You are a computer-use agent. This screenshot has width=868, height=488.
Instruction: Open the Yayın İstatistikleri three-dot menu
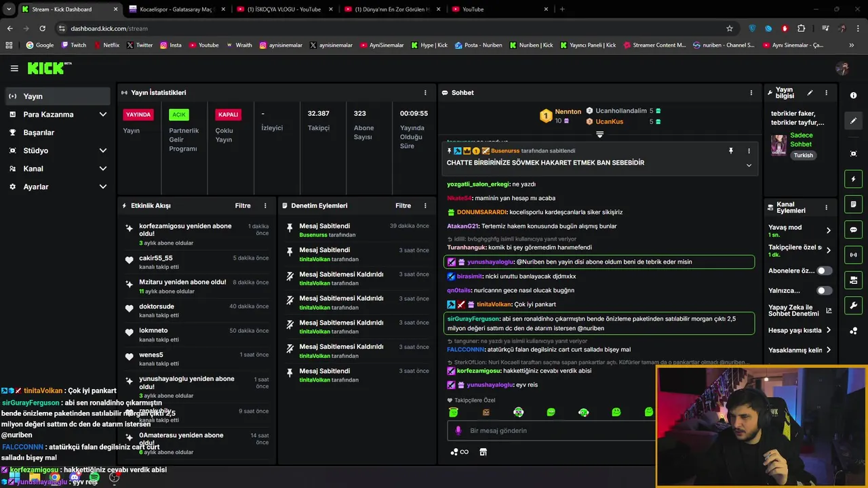tap(425, 93)
